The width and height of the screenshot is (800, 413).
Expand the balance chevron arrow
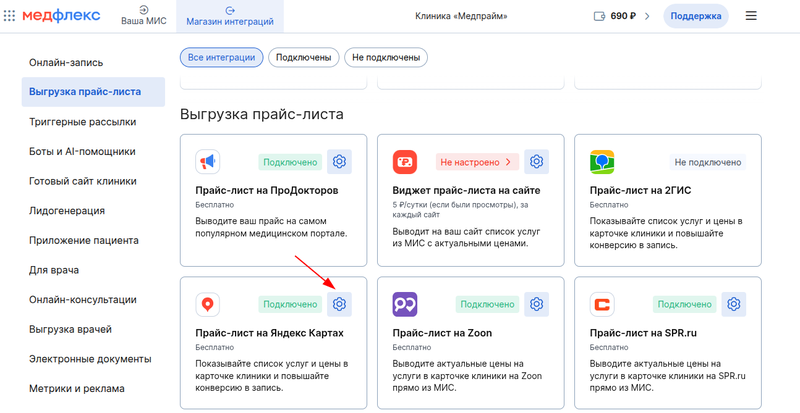647,16
